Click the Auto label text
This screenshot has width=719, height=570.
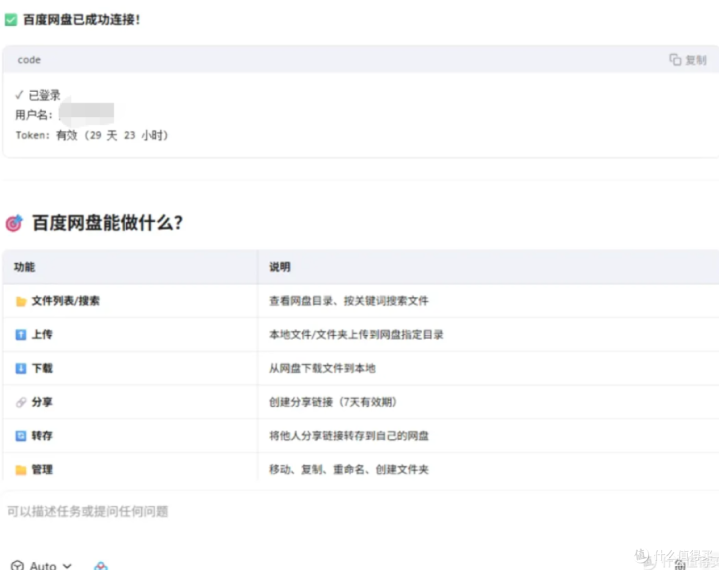coord(43,566)
